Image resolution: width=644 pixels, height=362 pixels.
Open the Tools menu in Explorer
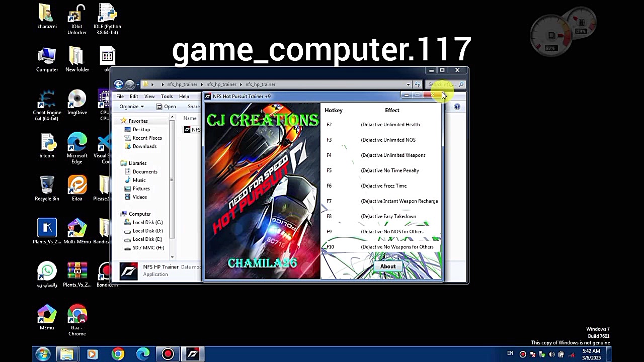[167, 97]
